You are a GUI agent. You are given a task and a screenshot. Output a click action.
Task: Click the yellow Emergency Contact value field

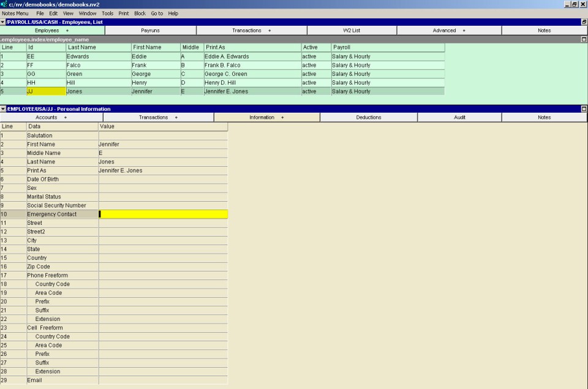(163, 214)
